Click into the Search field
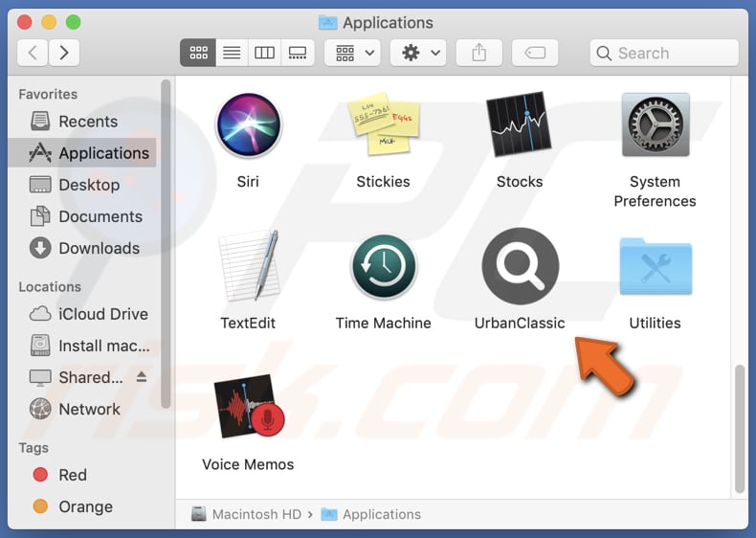This screenshot has width=756, height=538. tap(664, 53)
